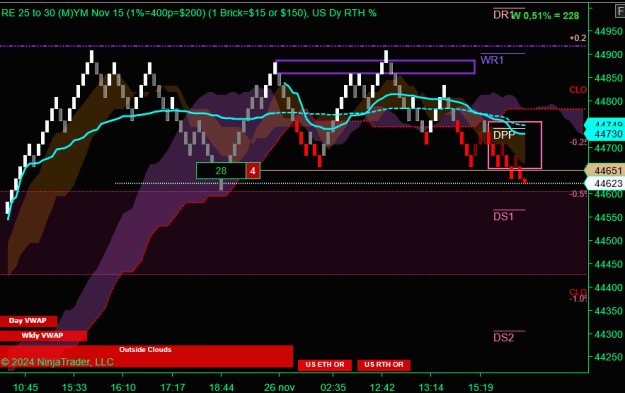Viewport: 625px width, 393px height.
Task: Click the 15:33 time axis label
Action: (75, 387)
